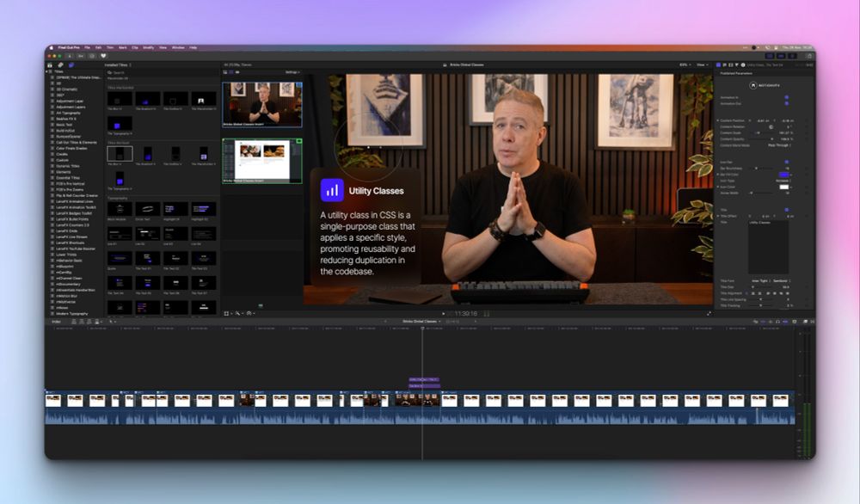This screenshot has height=504, width=860.
Task: Open the Transform tool dropdown below viewer
Action: click(228, 314)
